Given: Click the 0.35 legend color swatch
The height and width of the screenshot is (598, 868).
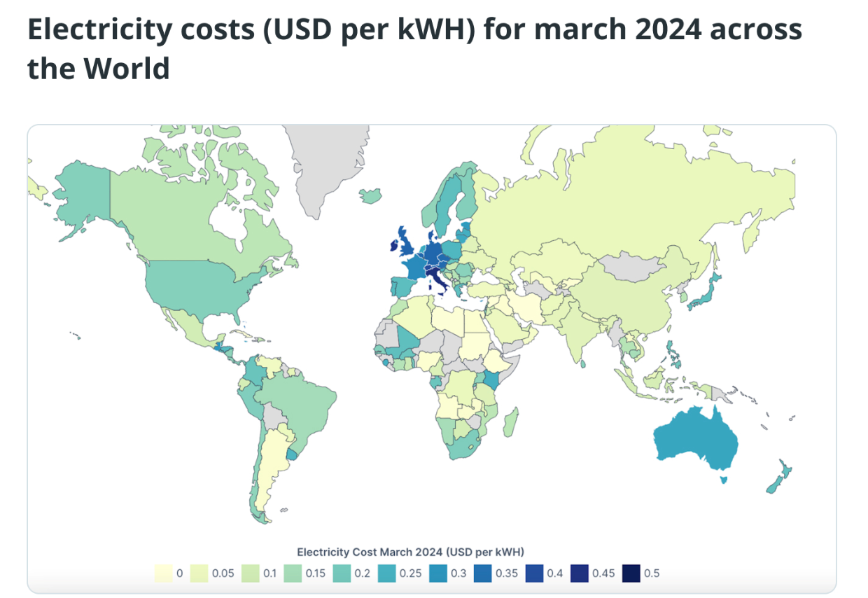Looking at the screenshot, I should point(482,573).
